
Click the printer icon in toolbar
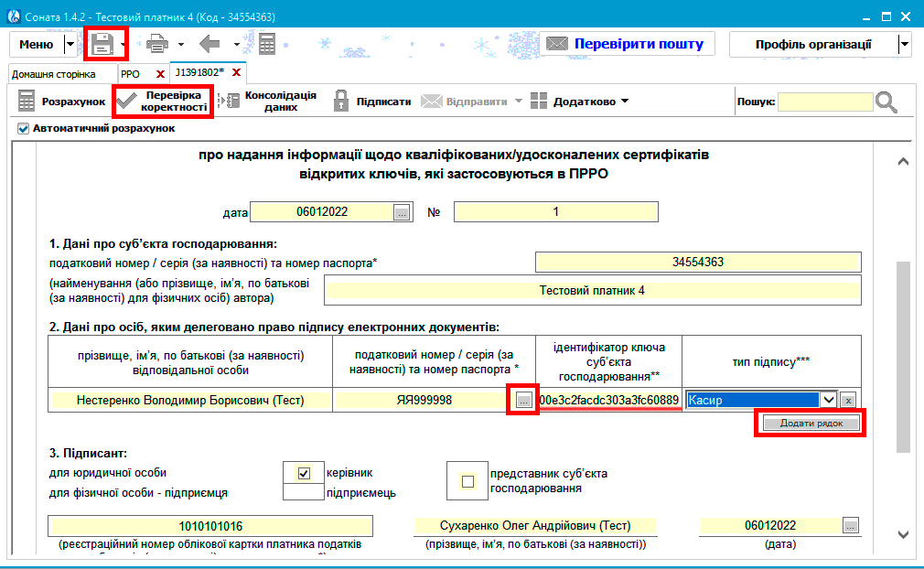(x=157, y=44)
